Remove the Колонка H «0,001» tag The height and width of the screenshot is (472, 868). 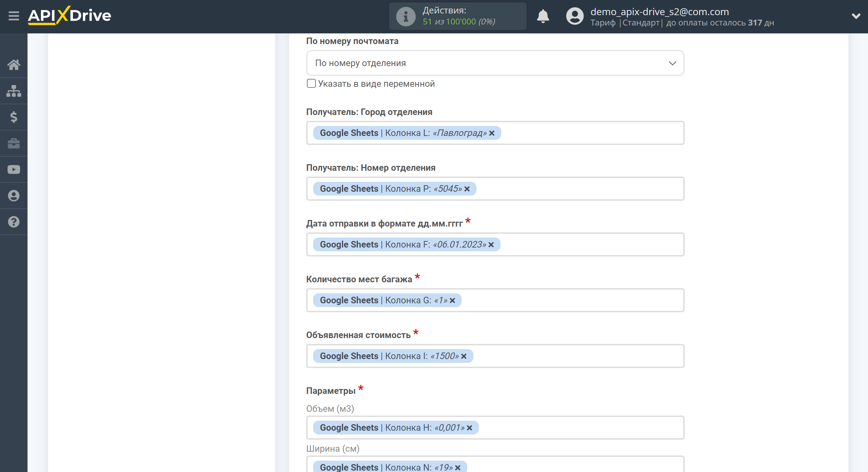click(469, 428)
